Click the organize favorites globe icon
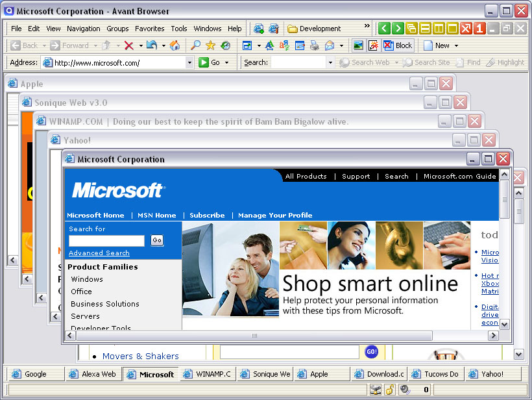 coord(274,29)
